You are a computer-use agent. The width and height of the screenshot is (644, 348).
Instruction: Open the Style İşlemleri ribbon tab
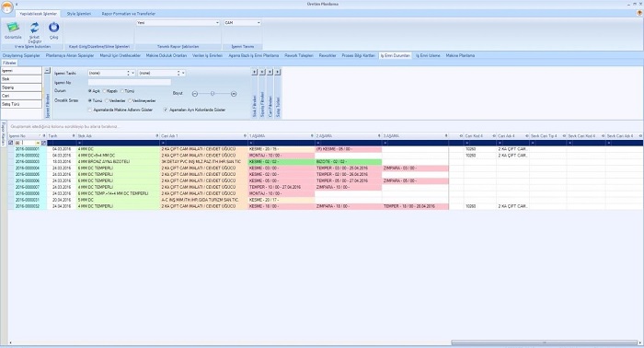[x=79, y=14]
